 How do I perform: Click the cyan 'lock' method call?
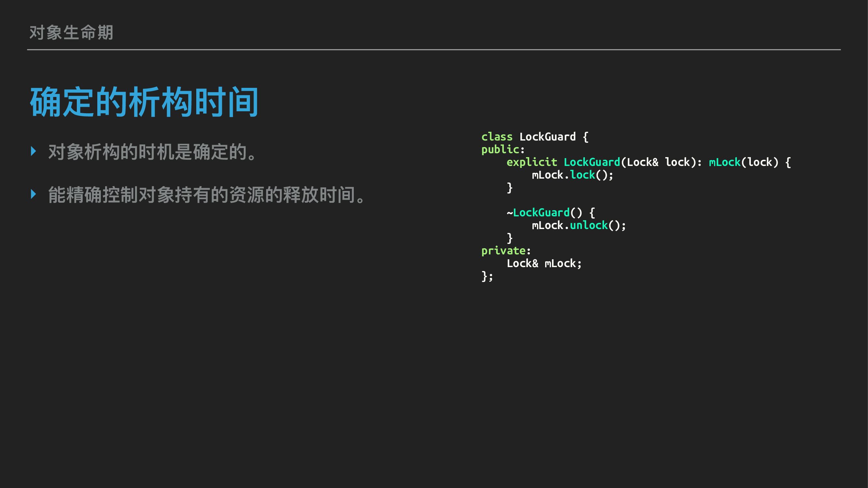click(x=582, y=175)
